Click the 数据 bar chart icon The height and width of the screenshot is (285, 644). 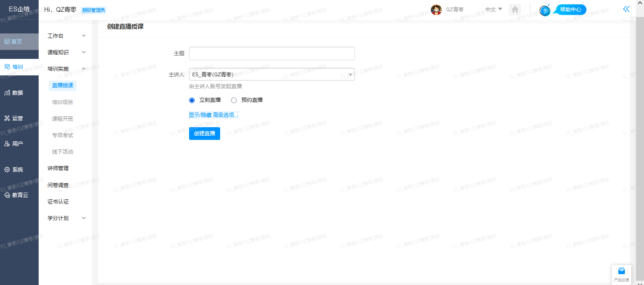point(7,93)
